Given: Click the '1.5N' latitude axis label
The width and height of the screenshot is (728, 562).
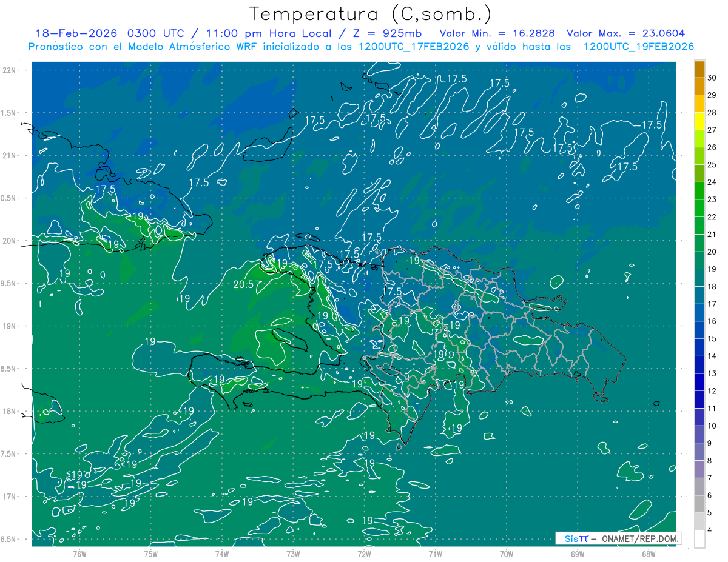Looking at the screenshot, I should (x=8, y=113).
